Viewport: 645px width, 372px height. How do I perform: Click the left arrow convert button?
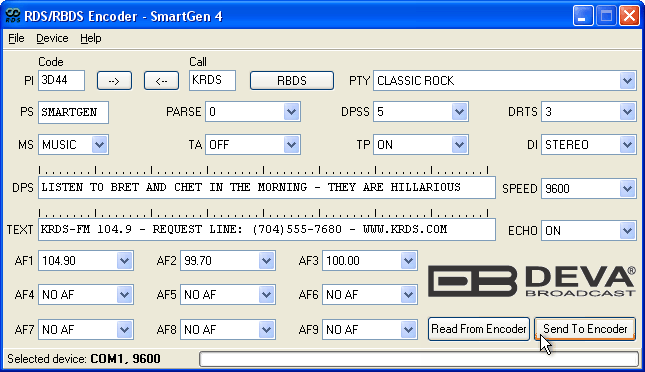point(161,81)
